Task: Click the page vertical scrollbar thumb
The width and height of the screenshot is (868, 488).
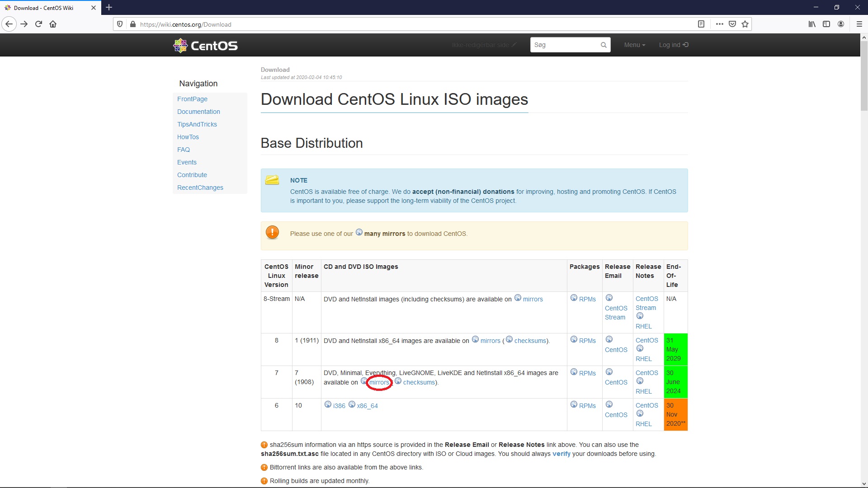Action: (x=864, y=77)
